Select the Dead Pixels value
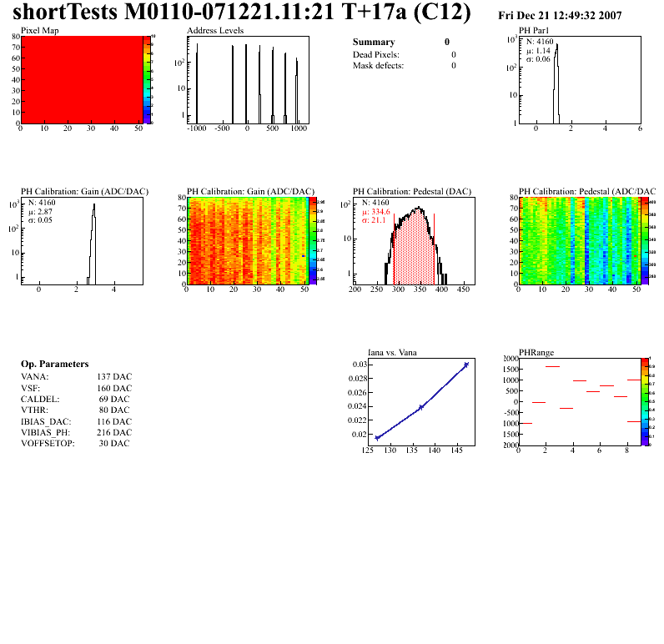The image size is (664, 644). click(x=454, y=54)
